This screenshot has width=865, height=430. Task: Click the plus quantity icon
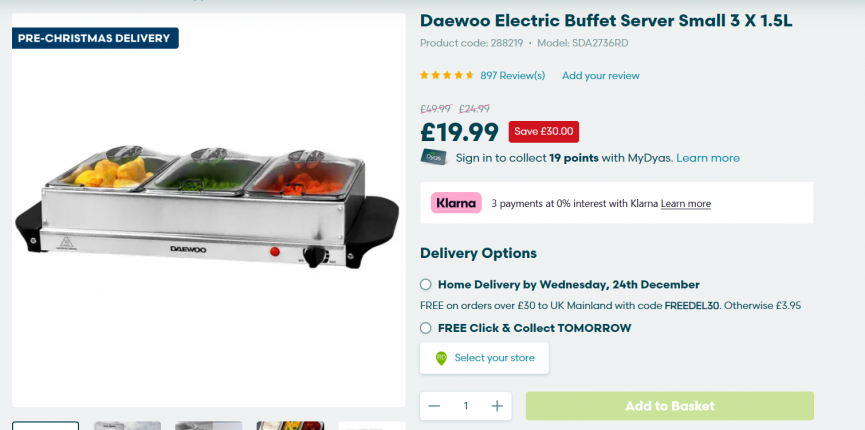(x=497, y=406)
